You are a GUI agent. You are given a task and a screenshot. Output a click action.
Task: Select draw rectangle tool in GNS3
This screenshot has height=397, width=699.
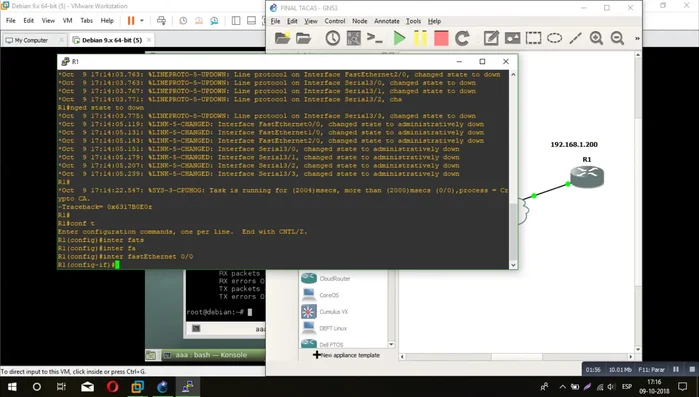click(533, 38)
